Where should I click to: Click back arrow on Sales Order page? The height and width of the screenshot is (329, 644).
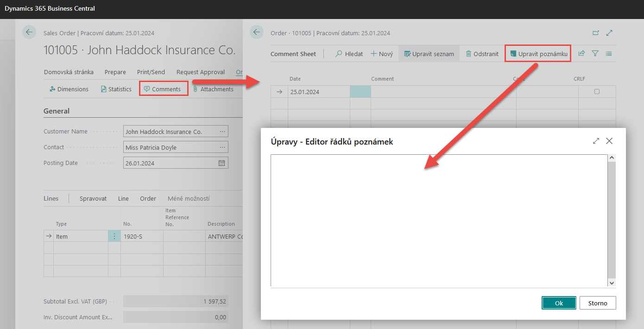click(x=29, y=32)
